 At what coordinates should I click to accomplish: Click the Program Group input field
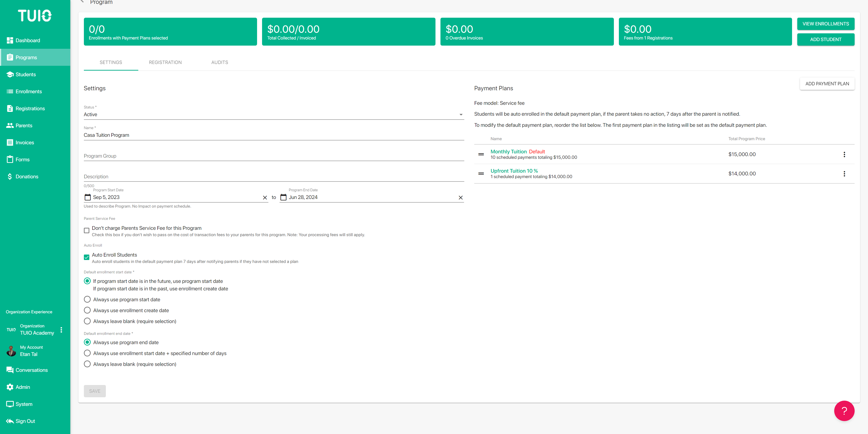(x=274, y=156)
